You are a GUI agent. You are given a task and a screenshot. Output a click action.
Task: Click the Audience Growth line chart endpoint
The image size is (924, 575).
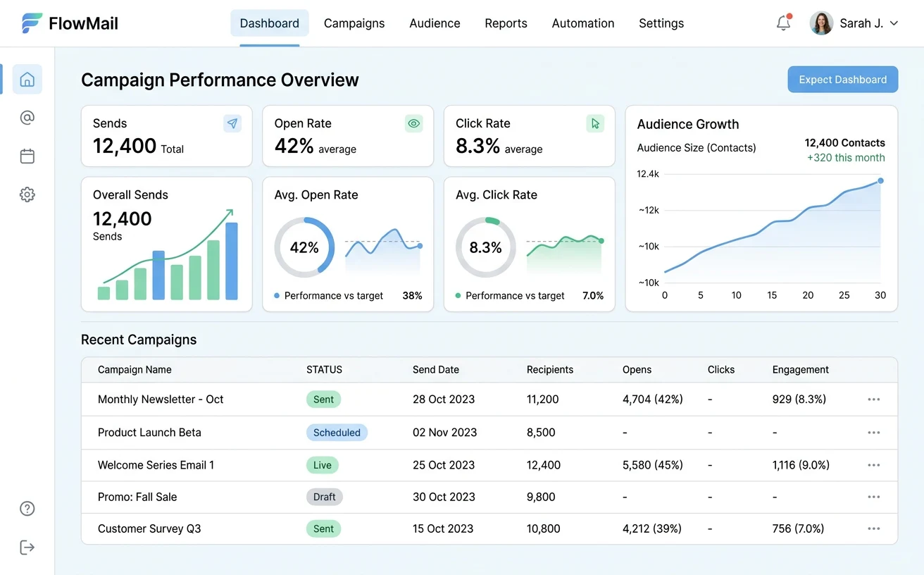[x=880, y=181]
